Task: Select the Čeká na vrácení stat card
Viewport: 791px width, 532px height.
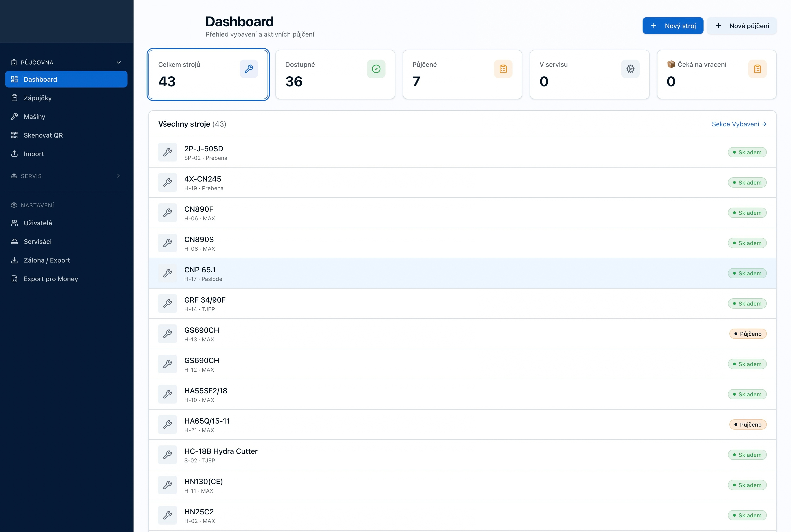Action: (x=717, y=75)
